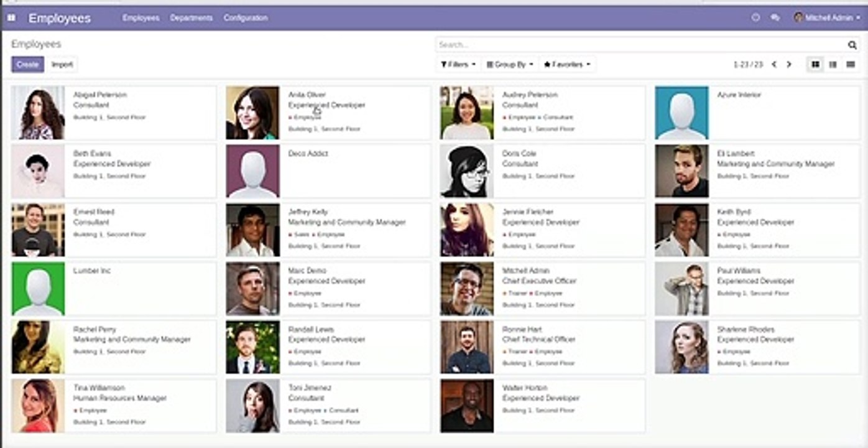
Task: Switch to List view icon
Action: pyautogui.click(x=833, y=64)
